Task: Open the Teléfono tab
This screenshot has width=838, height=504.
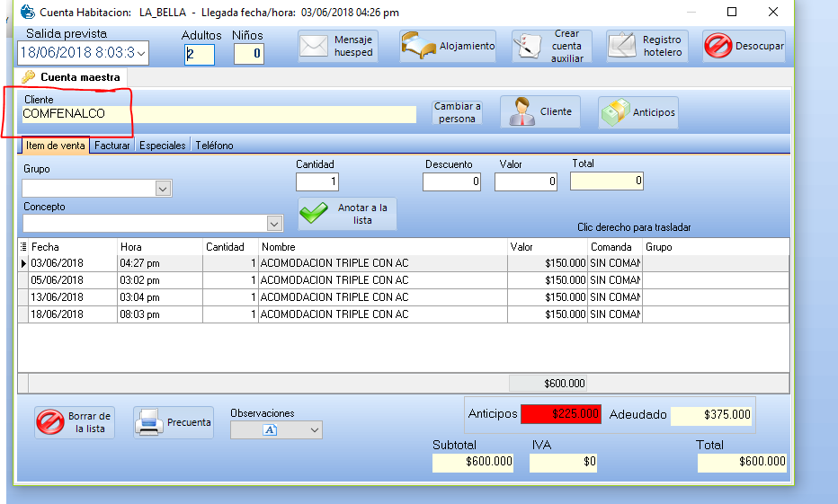Action: click(214, 146)
